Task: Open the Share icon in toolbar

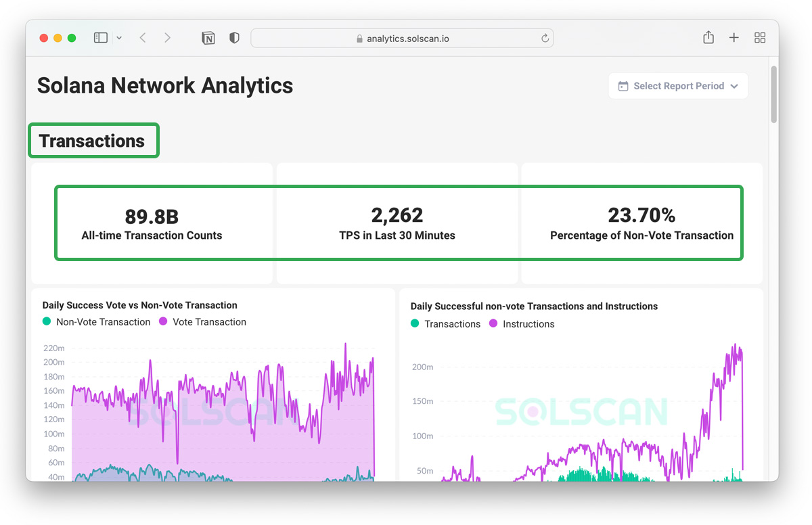Action: [708, 38]
